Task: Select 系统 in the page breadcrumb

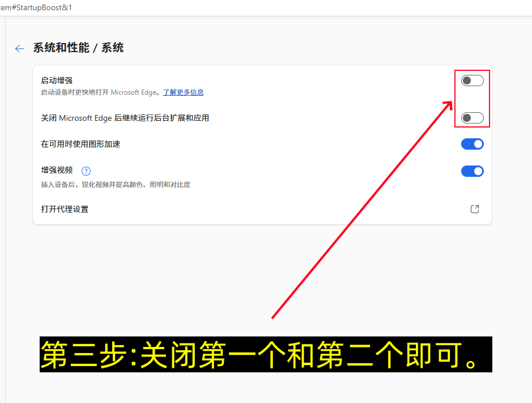Action: [x=114, y=48]
